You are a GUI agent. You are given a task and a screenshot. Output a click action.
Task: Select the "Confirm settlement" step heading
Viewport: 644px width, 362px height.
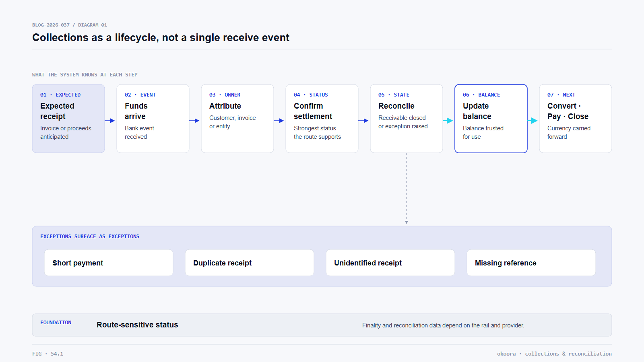[x=313, y=111]
